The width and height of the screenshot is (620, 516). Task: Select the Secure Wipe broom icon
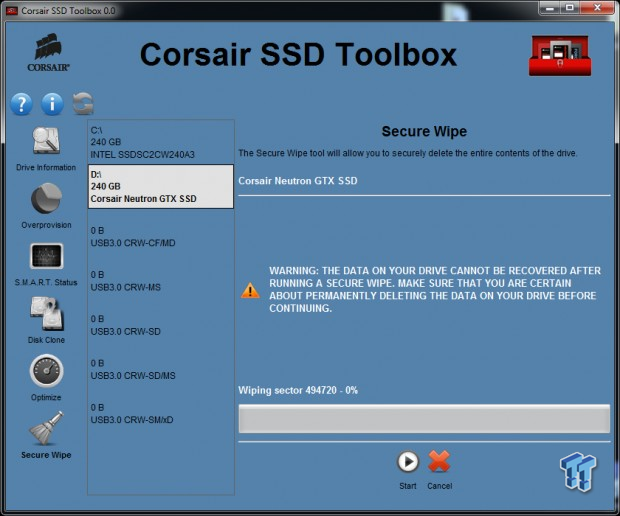pyautogui.click(x=46, y=429)
